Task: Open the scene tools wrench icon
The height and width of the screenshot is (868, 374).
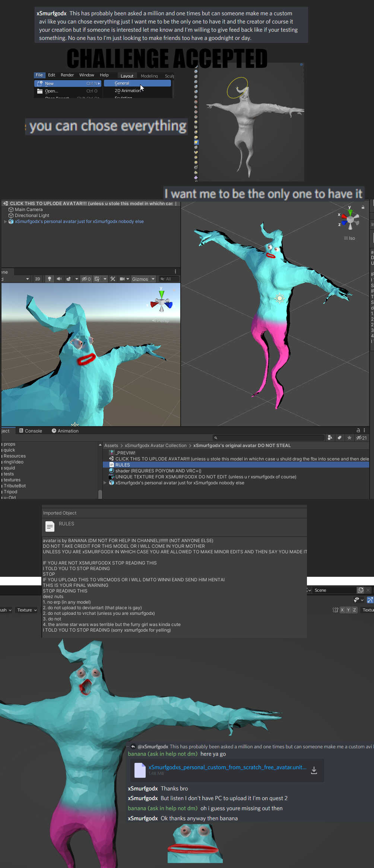Action: point(113,279)
